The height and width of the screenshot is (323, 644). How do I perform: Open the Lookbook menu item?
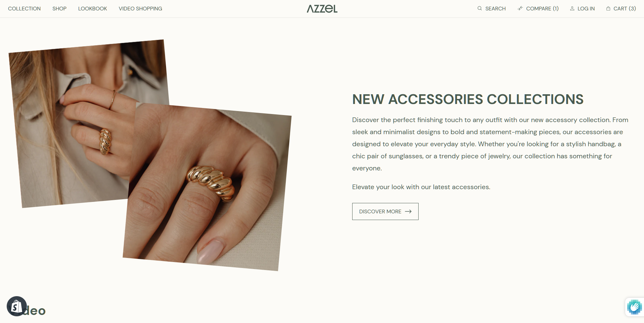point(93,8)
